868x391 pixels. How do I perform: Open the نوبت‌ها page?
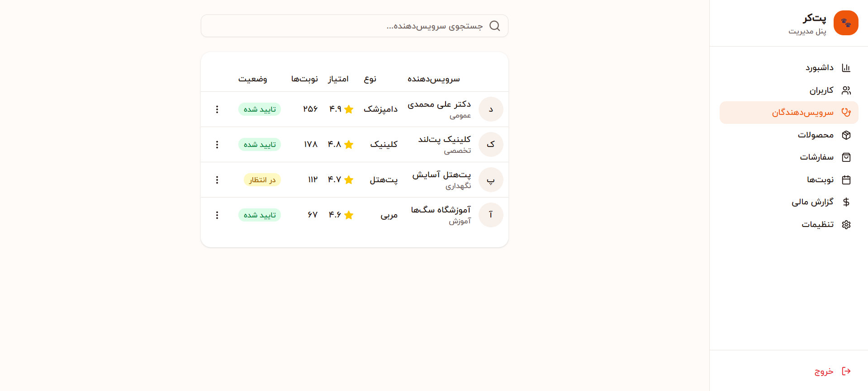pos(789,180)
